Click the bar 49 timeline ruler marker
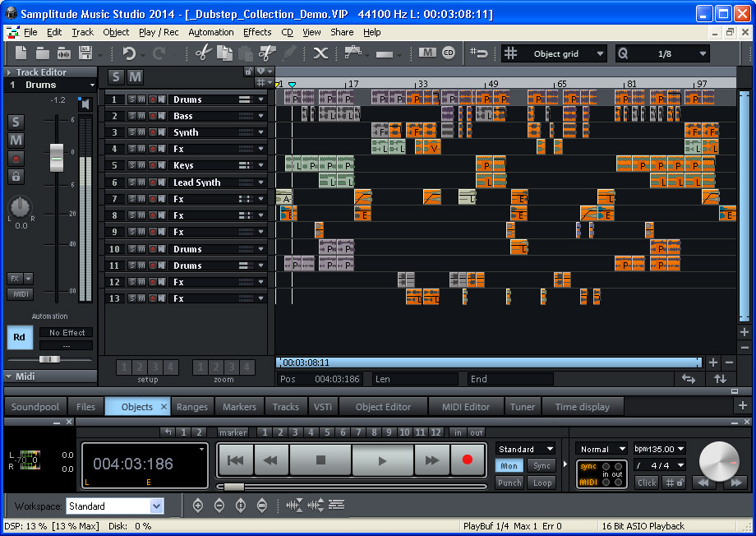 493,84
